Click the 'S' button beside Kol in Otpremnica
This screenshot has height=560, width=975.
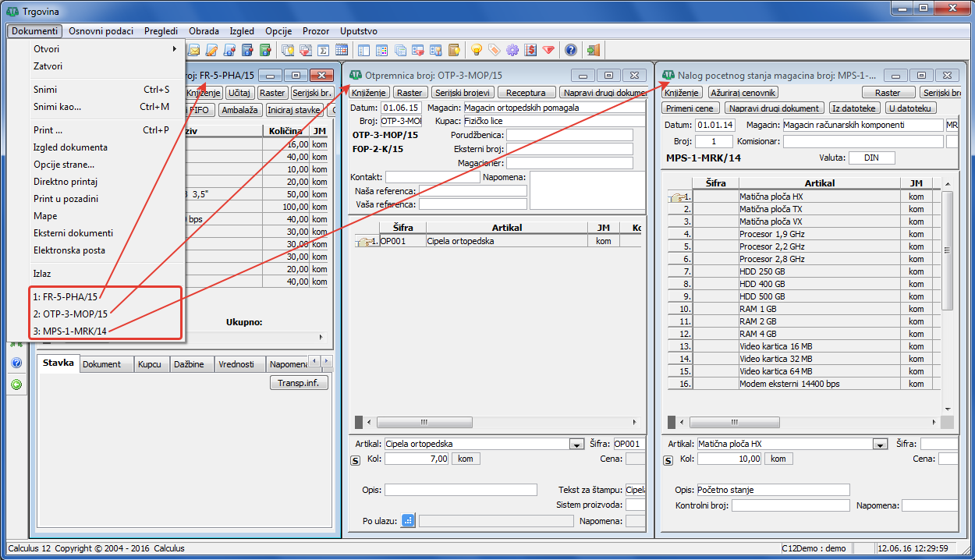356,460
